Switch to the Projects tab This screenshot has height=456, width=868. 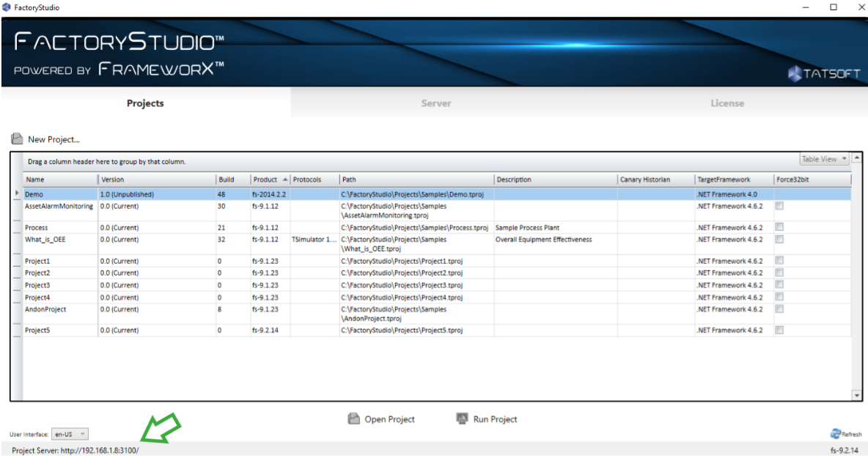[x=146, y=103]
